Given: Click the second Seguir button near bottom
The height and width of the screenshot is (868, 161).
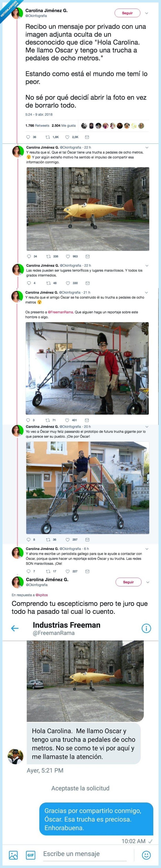Looking at the screenshot, I should (128, 582).
